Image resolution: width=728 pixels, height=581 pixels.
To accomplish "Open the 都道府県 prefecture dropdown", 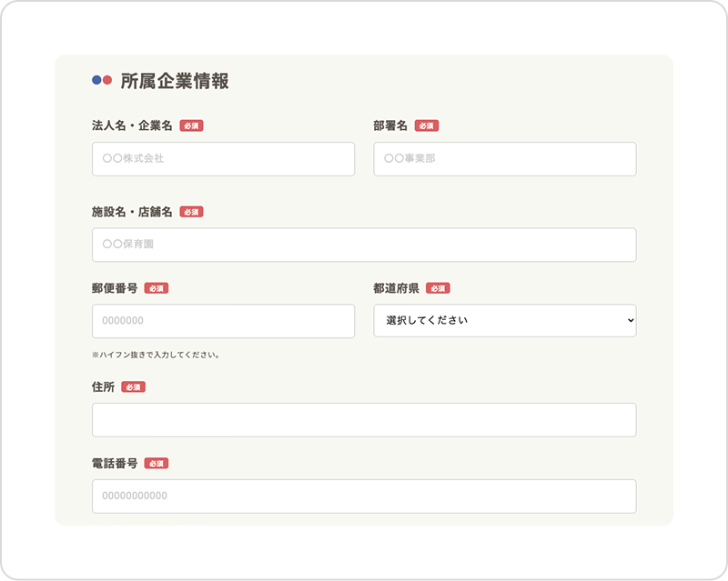I will tap(504, 321).
